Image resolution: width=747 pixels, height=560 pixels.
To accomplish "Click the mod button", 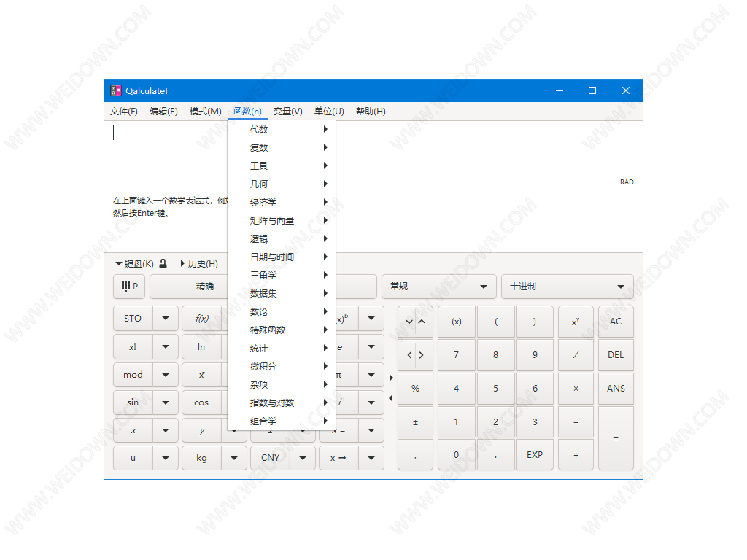I will pyautogui.click(x=133, y=375).
